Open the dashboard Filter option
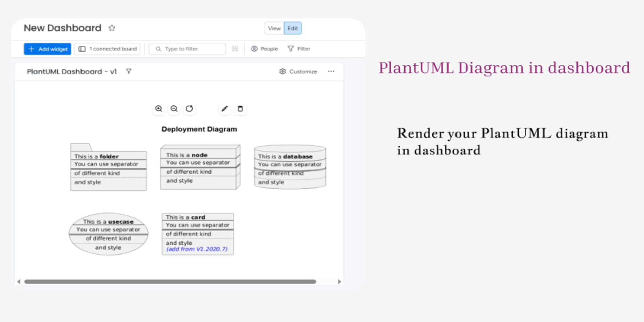Screen dimensions: 644x322 coord(299,49)
